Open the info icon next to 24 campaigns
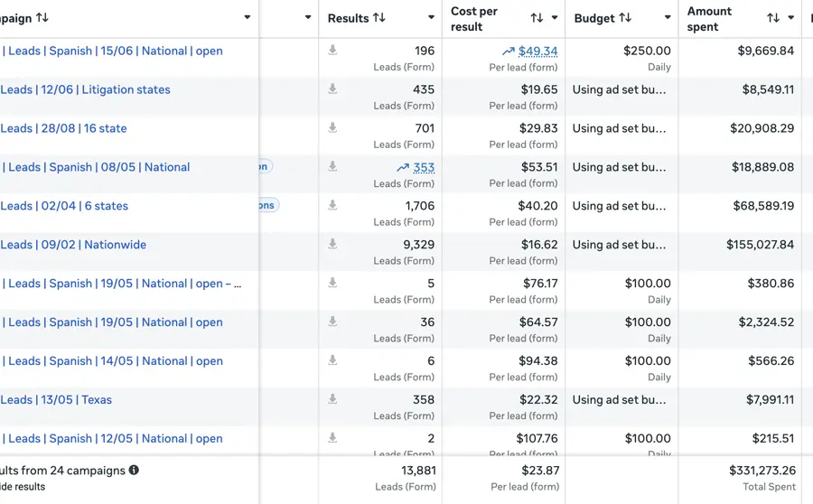This screenshot has height=504, width=813. click(134, 471)
